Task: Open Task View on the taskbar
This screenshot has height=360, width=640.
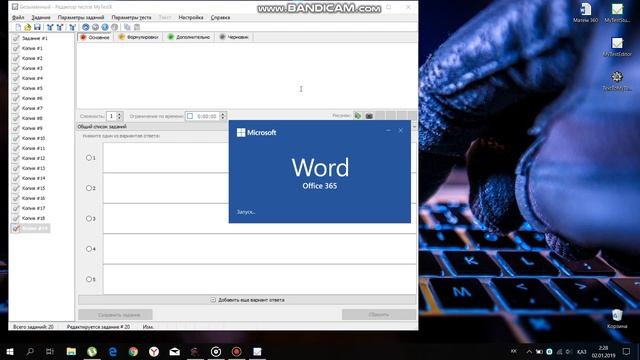Action: point(50,351)
